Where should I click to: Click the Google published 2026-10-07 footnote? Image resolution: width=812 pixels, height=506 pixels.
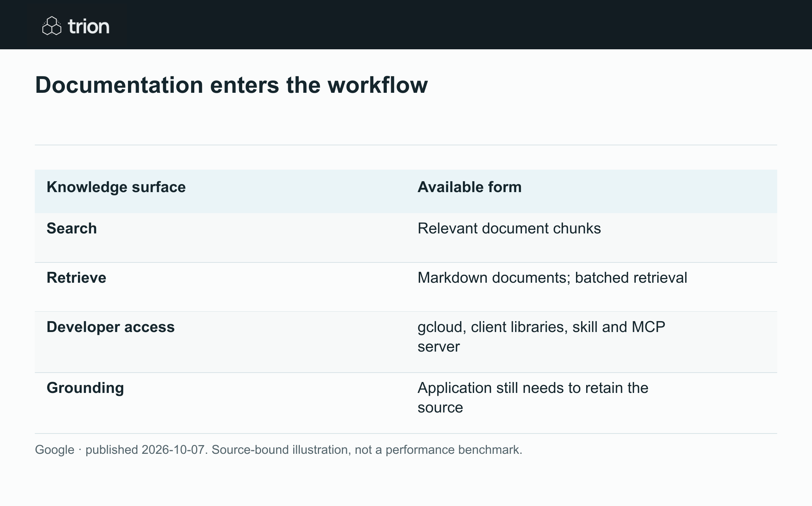[278, 449]
